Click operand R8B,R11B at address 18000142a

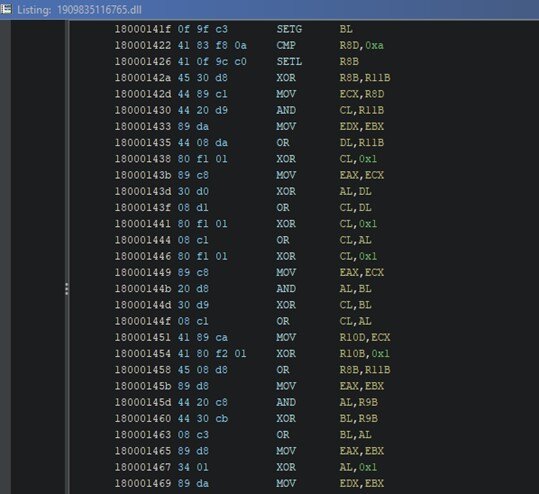point(365,78)
